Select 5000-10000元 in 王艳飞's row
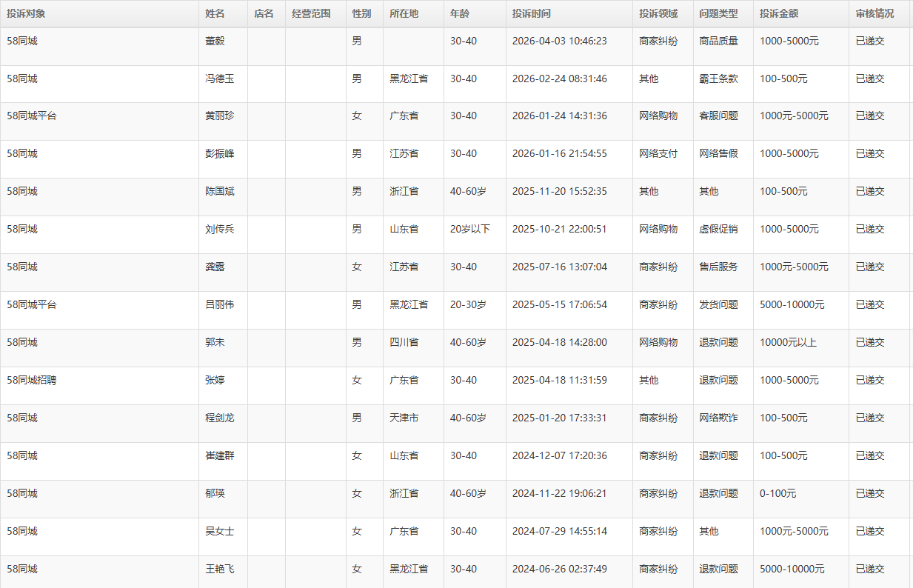913x588 pixels. tap(792, 569)
